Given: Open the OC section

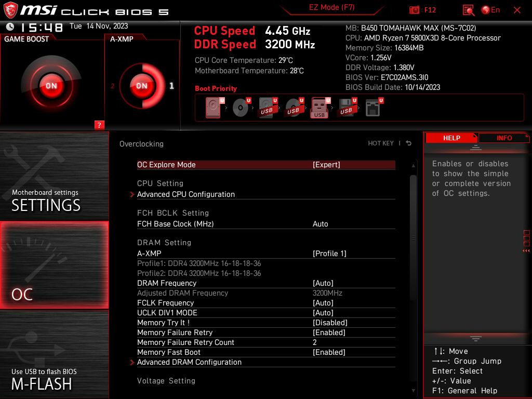Looking at the screenshot, I should click(x=54, y=265).
